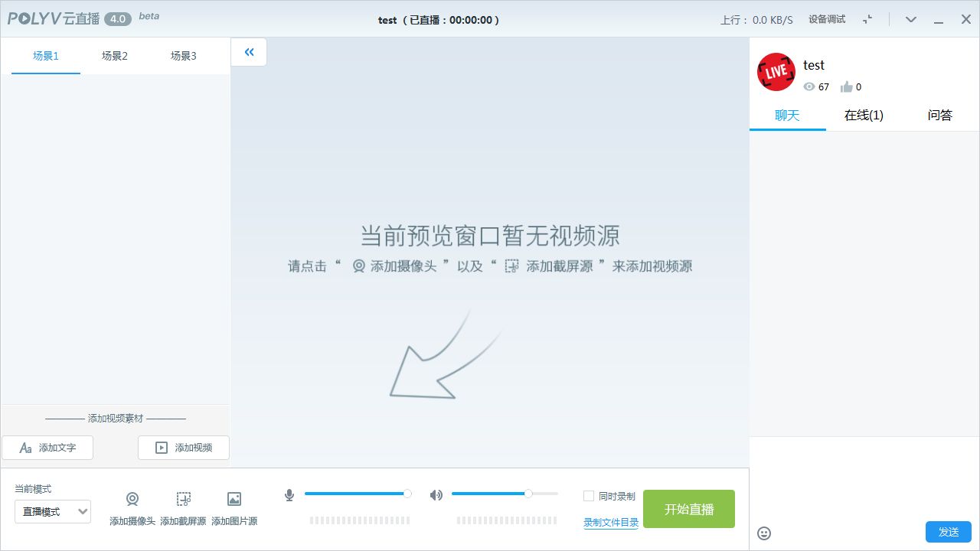Screen dimensions: 980x551
Task: Click the add camera icon
Action: click(x=132, y=499)
